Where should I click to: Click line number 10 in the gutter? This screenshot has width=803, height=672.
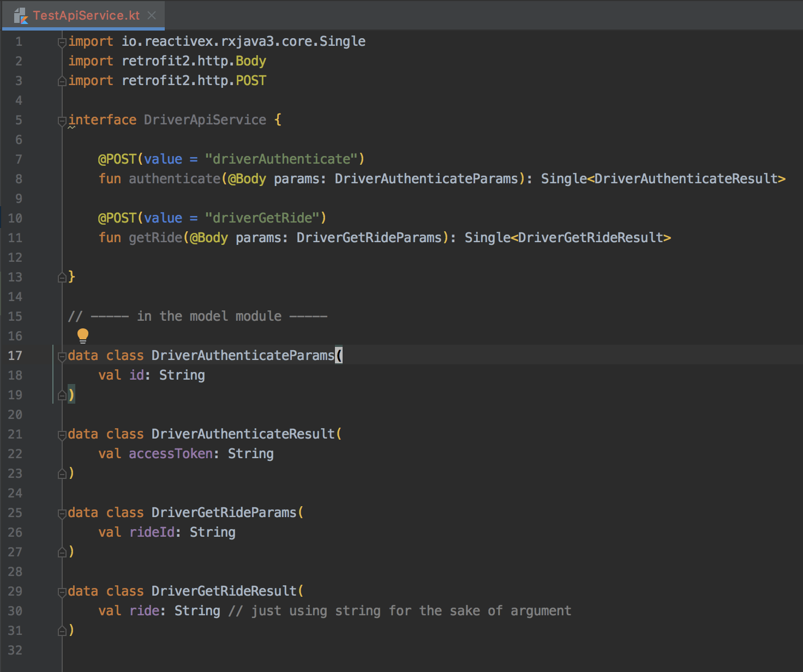click(15, 218)
